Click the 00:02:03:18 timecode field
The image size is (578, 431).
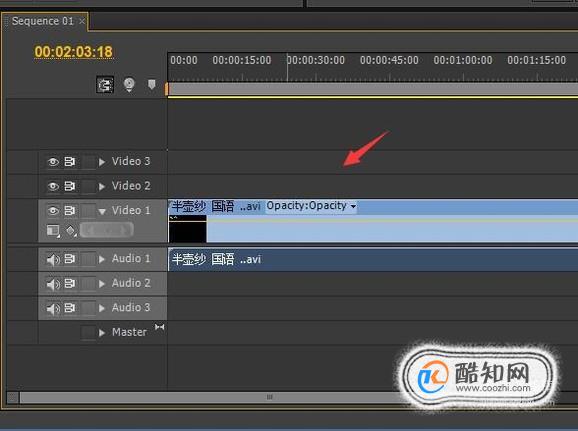click(x=73, y=52)
